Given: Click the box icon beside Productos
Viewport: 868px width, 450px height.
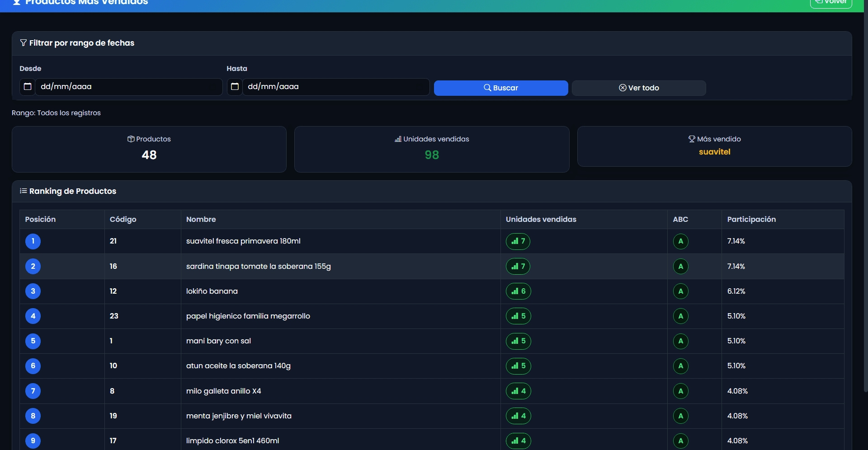Looking at the screenshot, I should (131, 139).
